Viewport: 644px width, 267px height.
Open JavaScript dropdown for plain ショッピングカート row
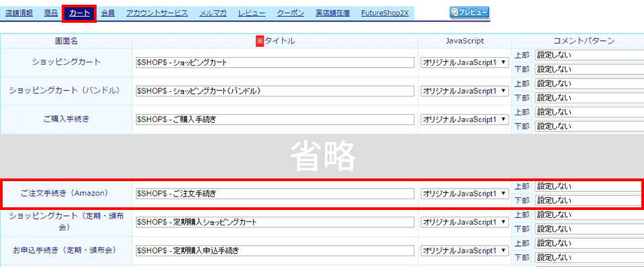[464, 62]
